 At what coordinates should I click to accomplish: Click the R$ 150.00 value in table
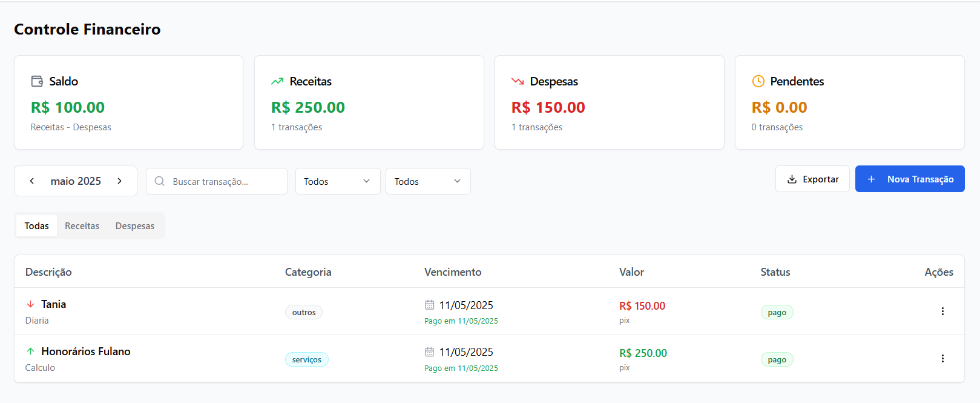click(642, 306)
